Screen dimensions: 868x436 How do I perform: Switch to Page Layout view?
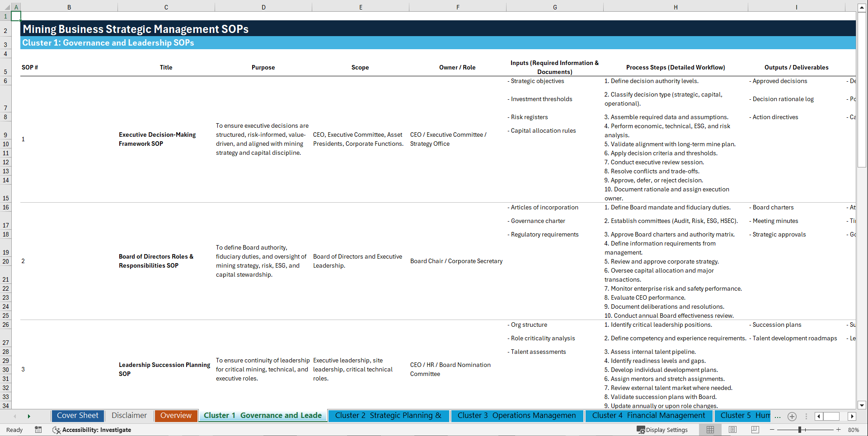coord(732,430)
